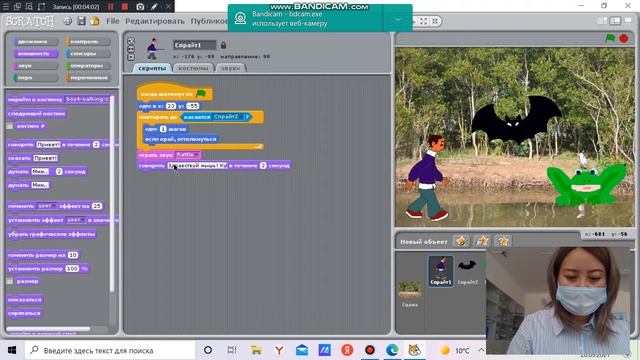The image size is (640, 360).
Task: Toggle the 'размер' reporter checkbox
Action: 10,281
